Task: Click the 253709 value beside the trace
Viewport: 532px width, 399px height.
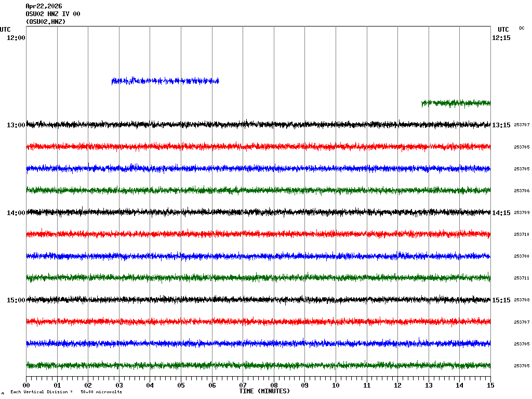Action: (x=522, y=213)
